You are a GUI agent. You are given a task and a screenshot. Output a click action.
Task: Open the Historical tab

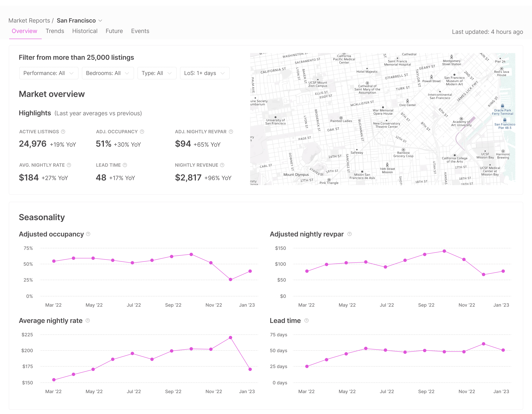coord(85,31)
